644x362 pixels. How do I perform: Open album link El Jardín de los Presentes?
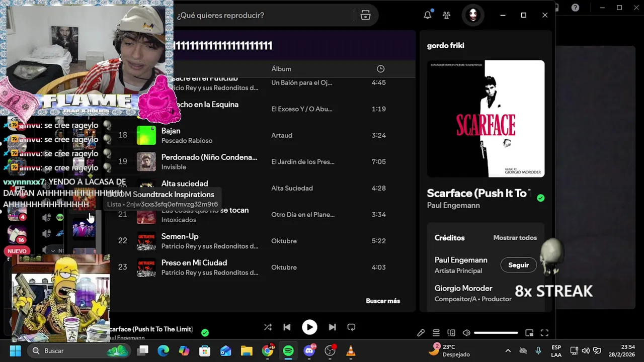[303, 162]
